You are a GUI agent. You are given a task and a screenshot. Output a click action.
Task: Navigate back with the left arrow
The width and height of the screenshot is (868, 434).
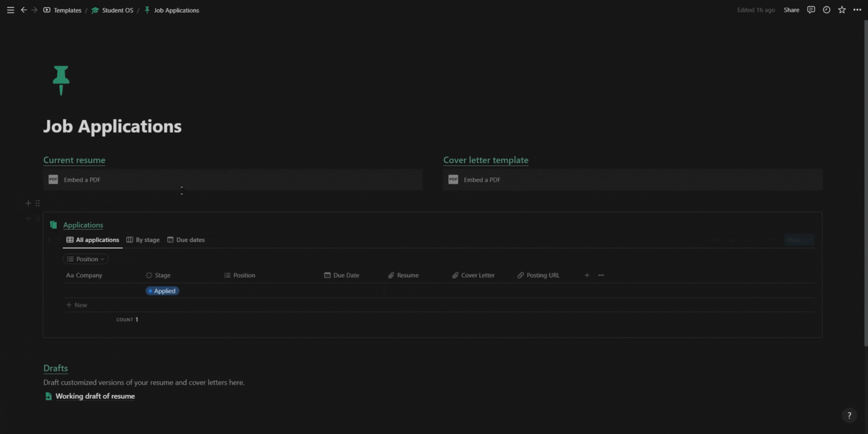coord(23,10)
